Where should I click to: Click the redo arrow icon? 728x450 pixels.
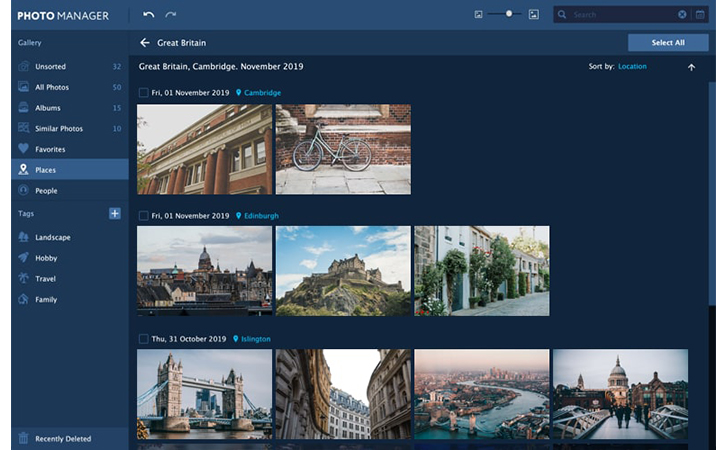click(x=171, y=15)
